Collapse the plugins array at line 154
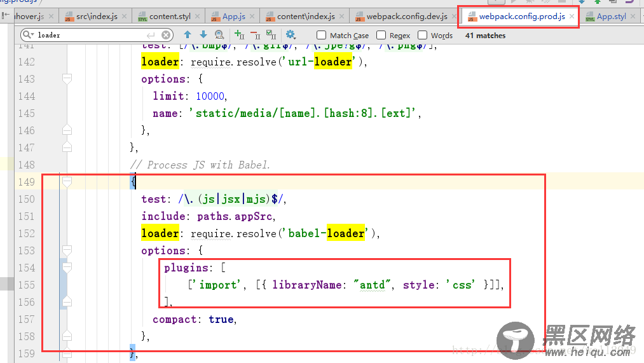This screenshot has height=363, width=644. [67, 267]
